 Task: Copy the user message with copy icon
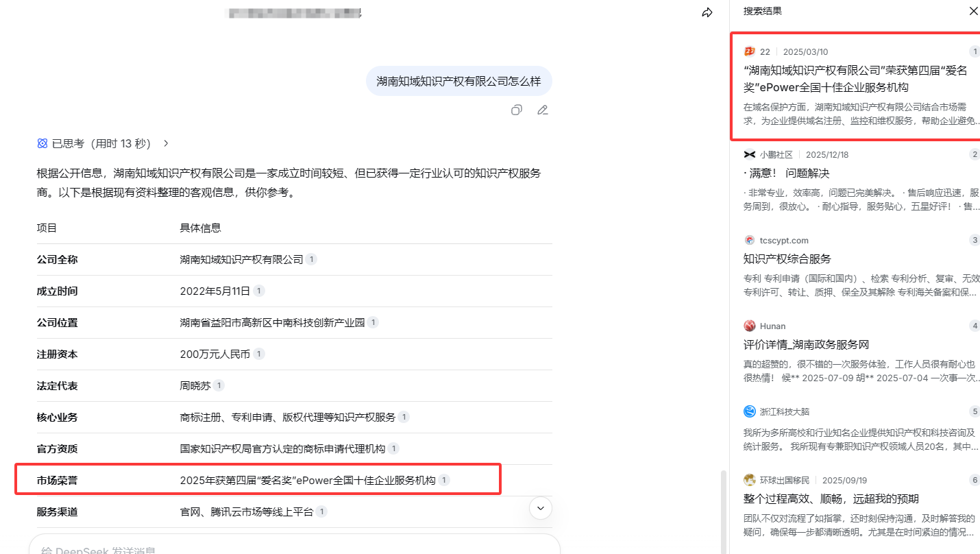[517, 110]
